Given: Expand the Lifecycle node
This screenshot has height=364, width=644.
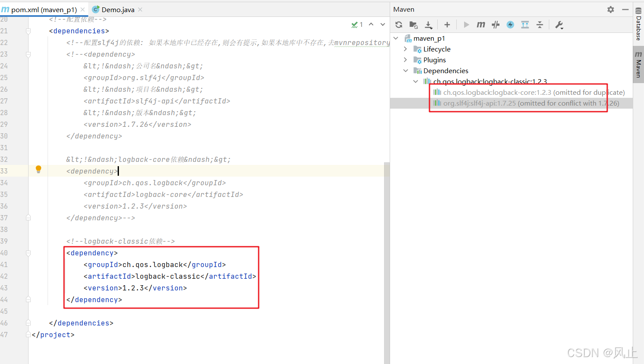Looking at the screenshot, I should pyautogui.click(x=405, y=49).
